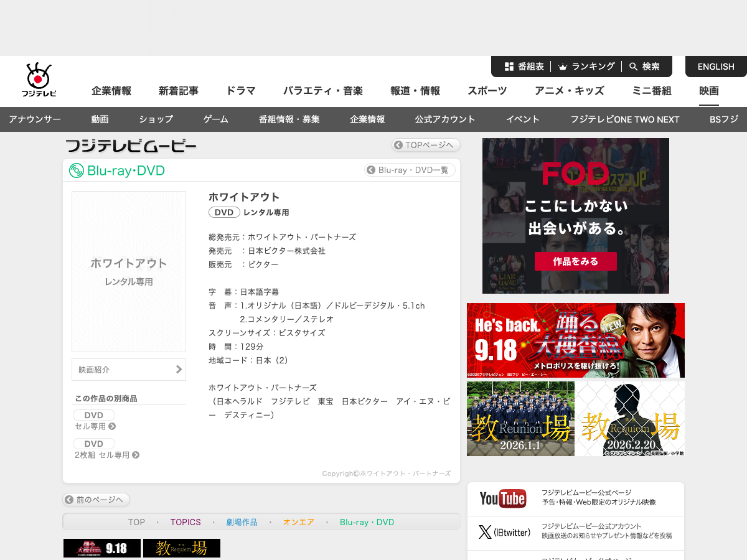Open the BSフジ link
Screen dimensions: 747x560
[724, 119]
